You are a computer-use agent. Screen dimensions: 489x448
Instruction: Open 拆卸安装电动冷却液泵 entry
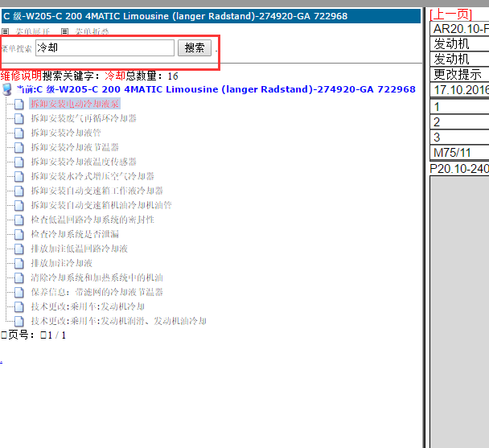tap(75, 104)
